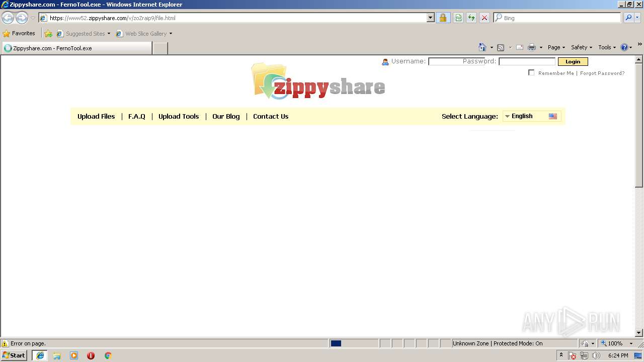Click into the Password field
Viewport: 644px width, 362px height.
527,61
